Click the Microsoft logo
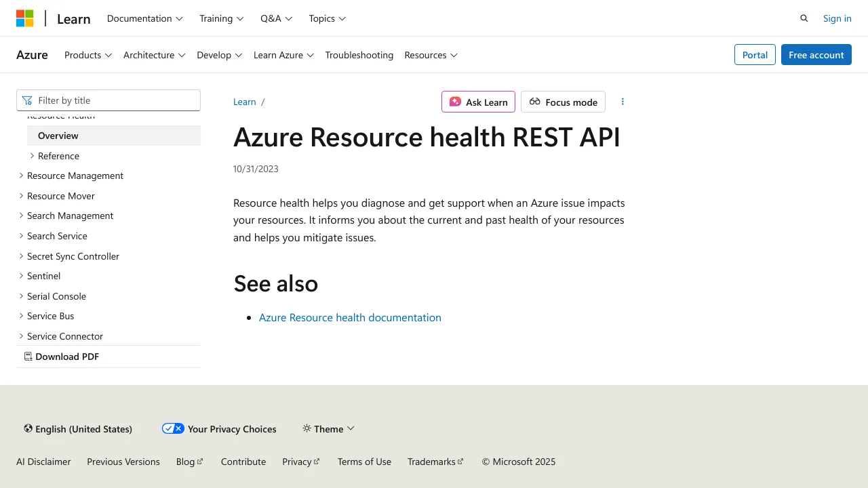The image size is (868, 488). 25,18
